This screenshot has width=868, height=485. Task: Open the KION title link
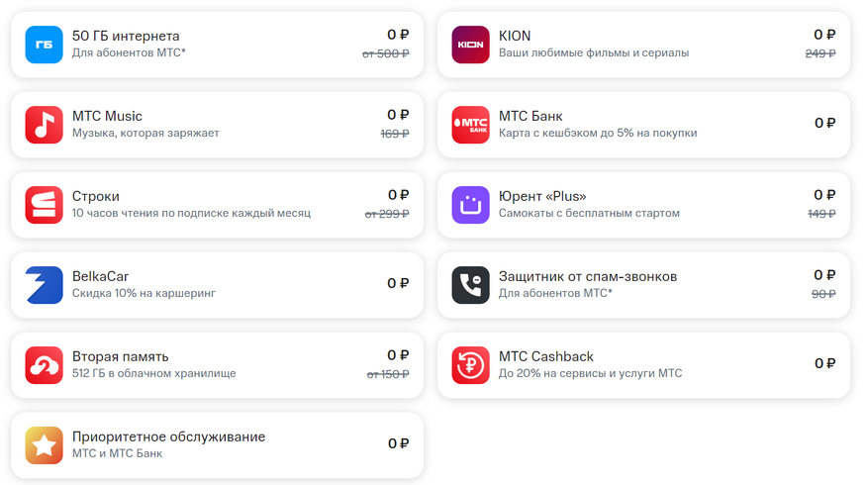pyautogui.click(x=515, y=36)
